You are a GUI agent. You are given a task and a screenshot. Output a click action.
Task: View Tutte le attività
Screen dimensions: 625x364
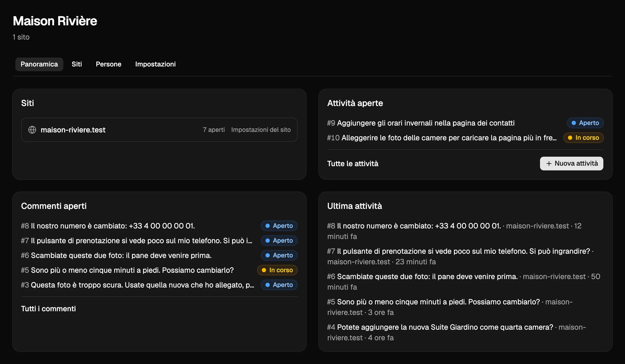click(353, 164)
